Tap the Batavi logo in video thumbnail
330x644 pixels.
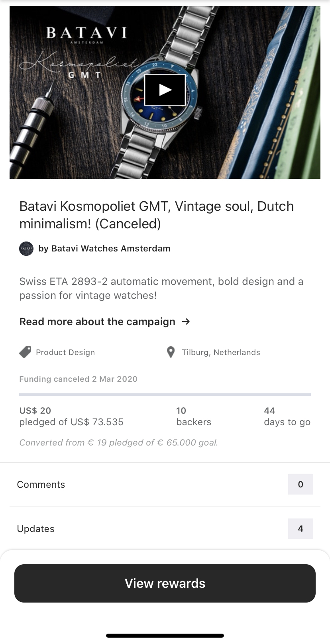tap(86, 34)
